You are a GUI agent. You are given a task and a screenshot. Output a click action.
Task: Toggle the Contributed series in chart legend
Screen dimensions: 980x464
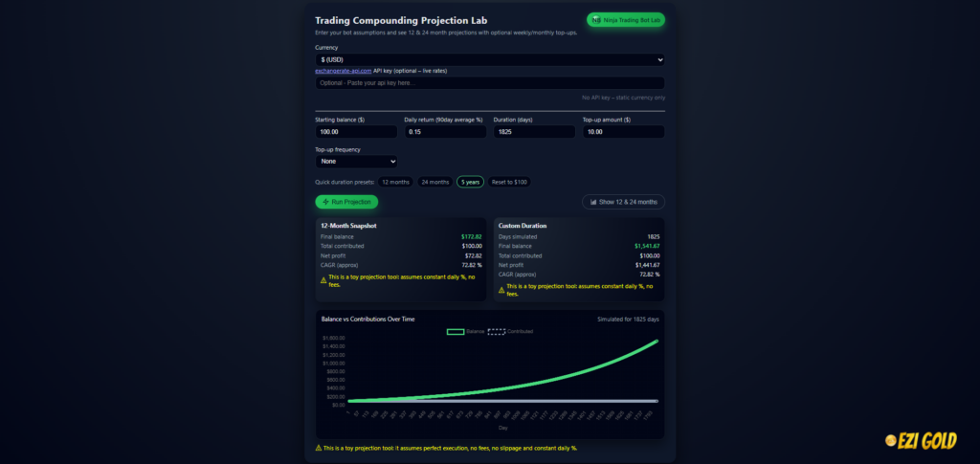pos(497,331)
